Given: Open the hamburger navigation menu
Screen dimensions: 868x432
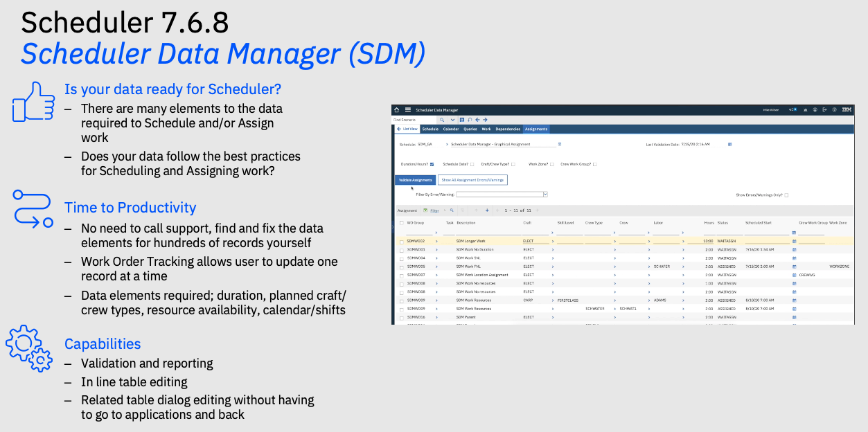Looking at the screenshot, I should (408, 110).
